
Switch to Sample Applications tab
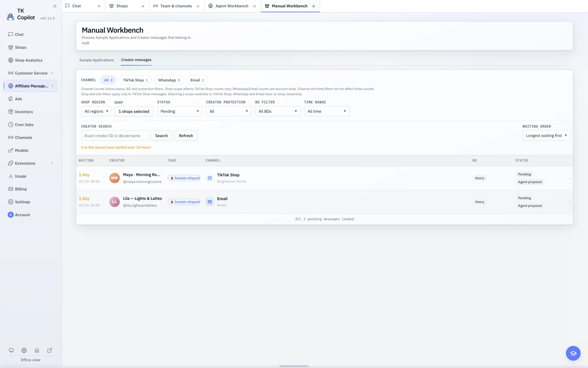click(x=96, y=60)
